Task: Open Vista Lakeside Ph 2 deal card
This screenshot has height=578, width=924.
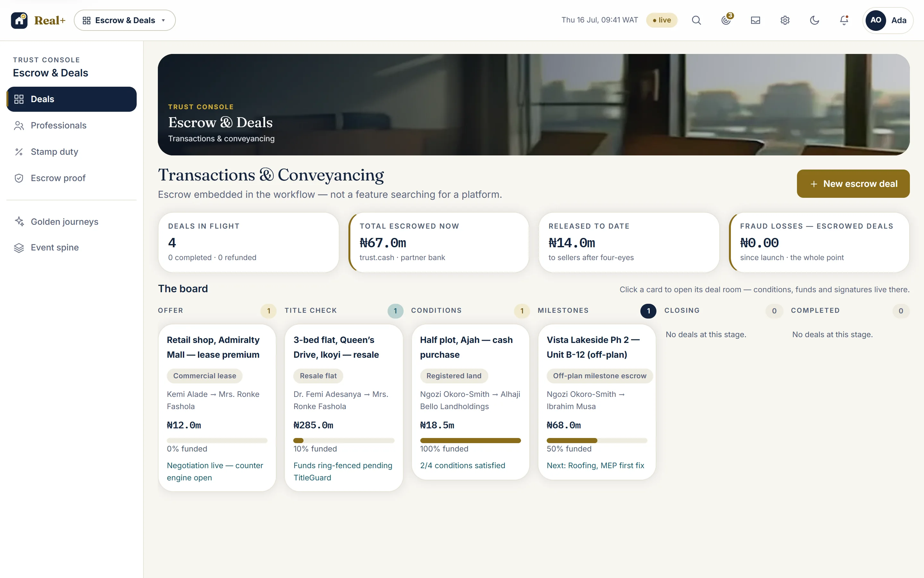Action: pos(597,402)
